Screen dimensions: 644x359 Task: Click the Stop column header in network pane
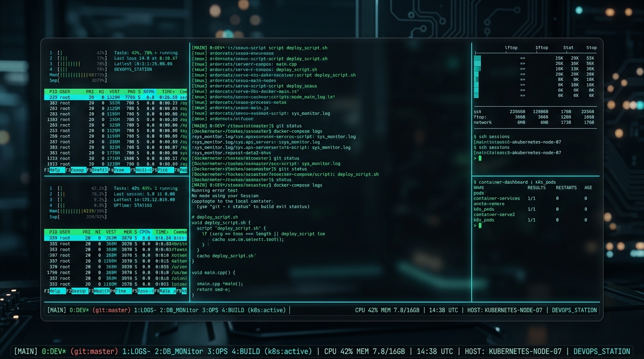(592, 48)
